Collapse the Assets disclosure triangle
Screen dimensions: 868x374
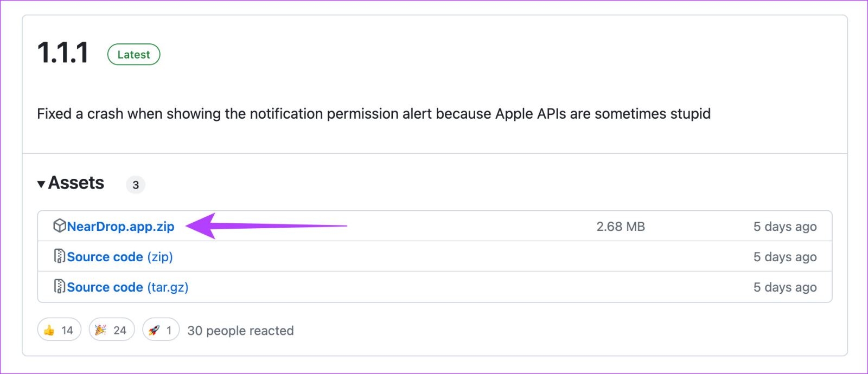tap(41, 184)
